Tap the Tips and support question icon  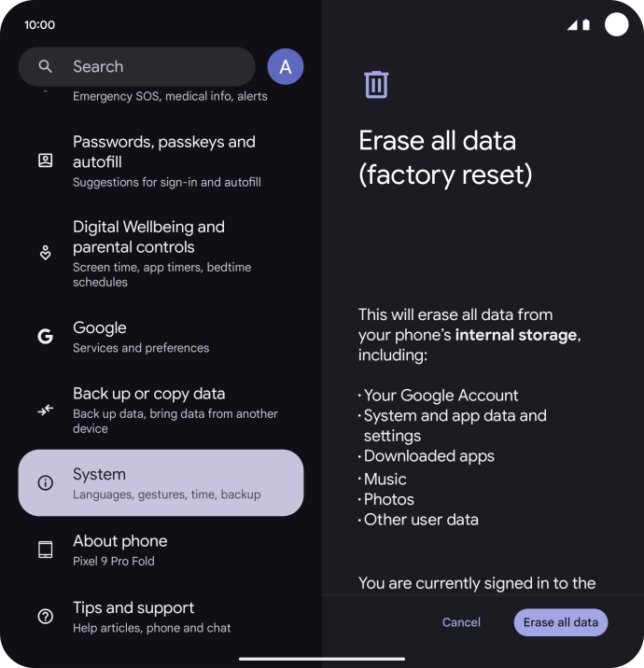46,617
